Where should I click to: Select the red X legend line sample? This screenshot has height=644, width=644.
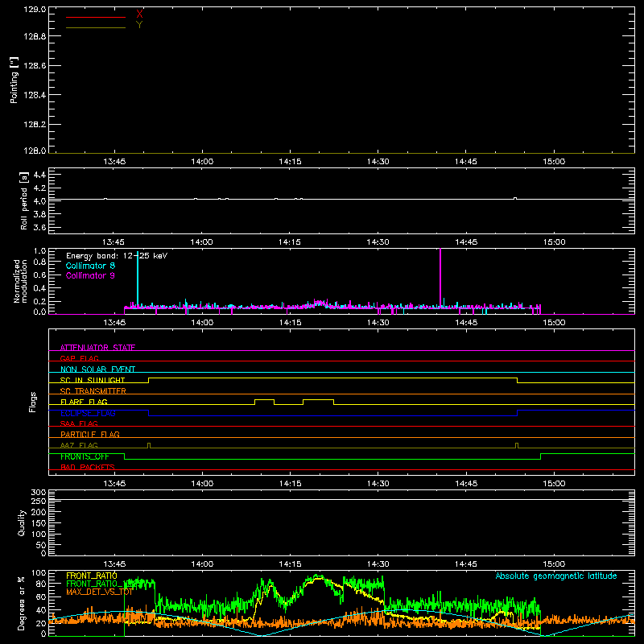point(96,17)
